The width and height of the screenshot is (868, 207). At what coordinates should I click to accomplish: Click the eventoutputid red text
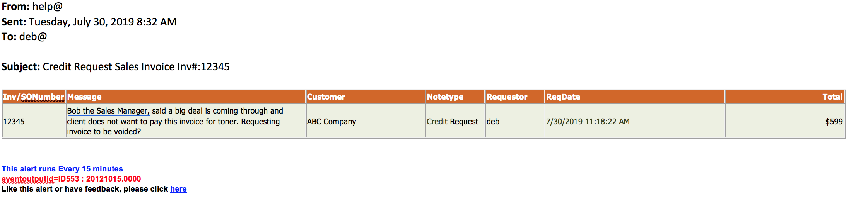[x=71, y=179]
